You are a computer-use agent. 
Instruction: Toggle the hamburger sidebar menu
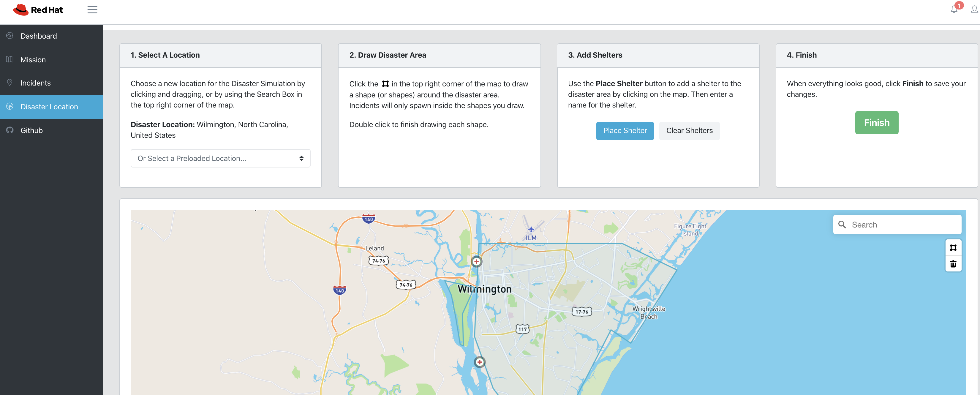(x=92, y=10)
